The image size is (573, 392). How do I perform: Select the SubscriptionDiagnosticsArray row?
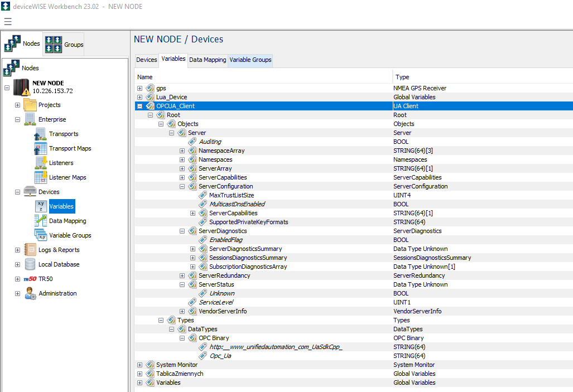pos(354,267)
